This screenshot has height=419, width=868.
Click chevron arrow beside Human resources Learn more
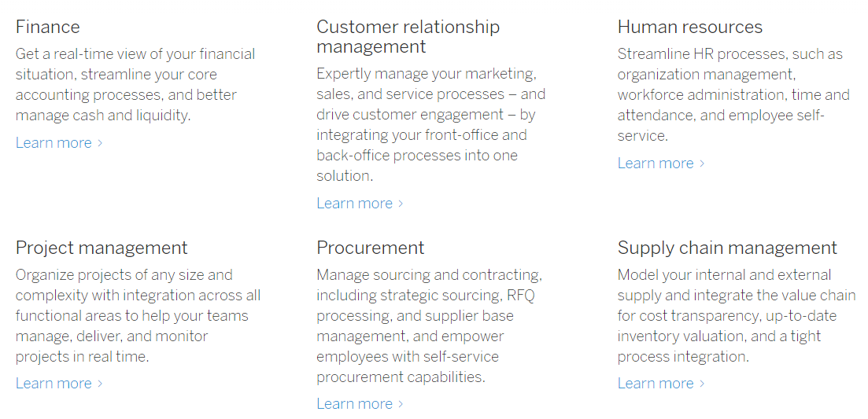click(x=703, y=164)
